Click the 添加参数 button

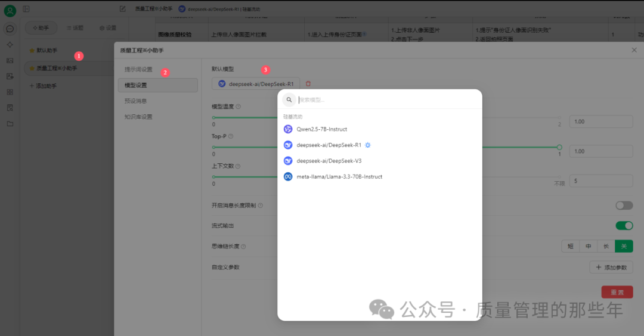point(611,267)
